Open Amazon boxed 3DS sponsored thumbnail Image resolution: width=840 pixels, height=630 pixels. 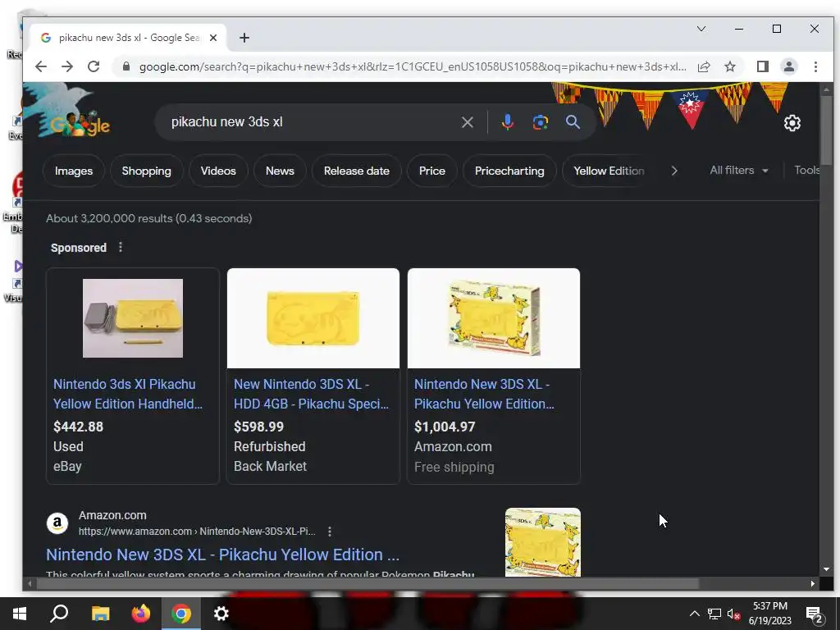pyautogui.click(x=493, y=318)
